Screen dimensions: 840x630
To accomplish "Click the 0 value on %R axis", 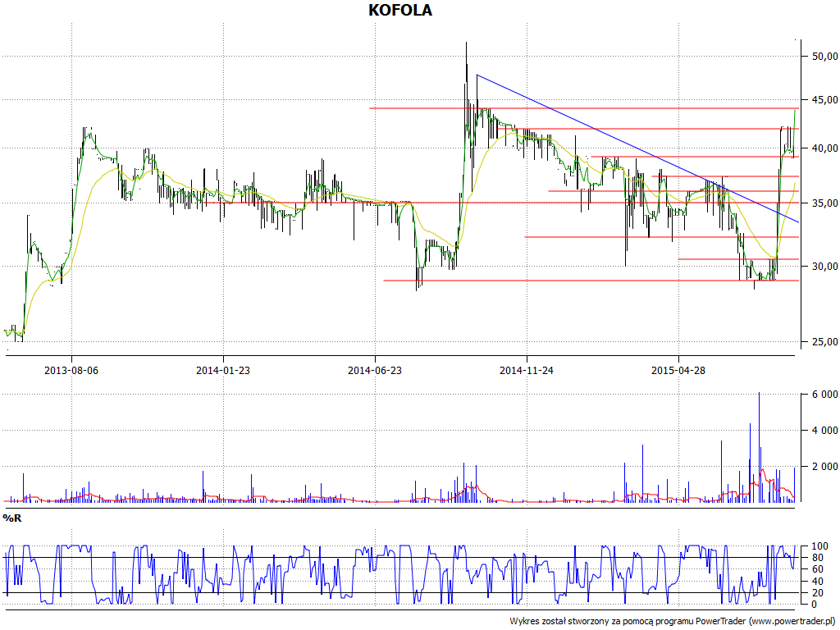I will click(815, 605).
